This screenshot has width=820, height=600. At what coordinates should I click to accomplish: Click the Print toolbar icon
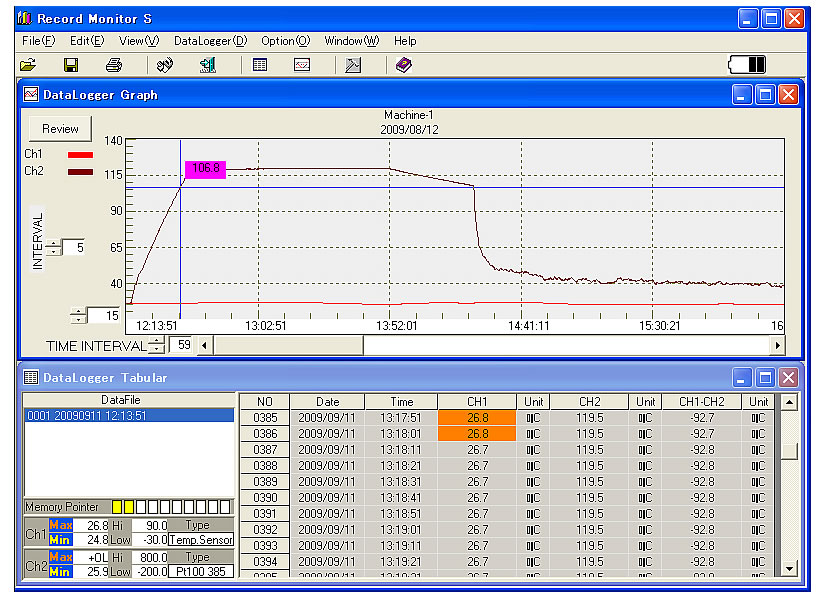(114, 65)
